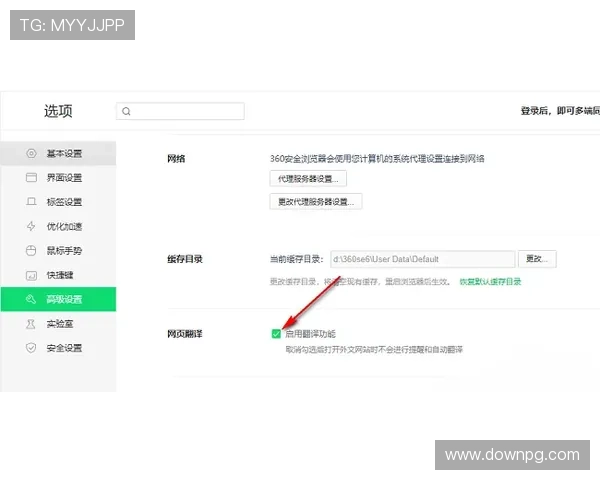Click the 网络 section heading
Image resolution: width=600 pixels, height=480 pixels.
coord(176,159)
